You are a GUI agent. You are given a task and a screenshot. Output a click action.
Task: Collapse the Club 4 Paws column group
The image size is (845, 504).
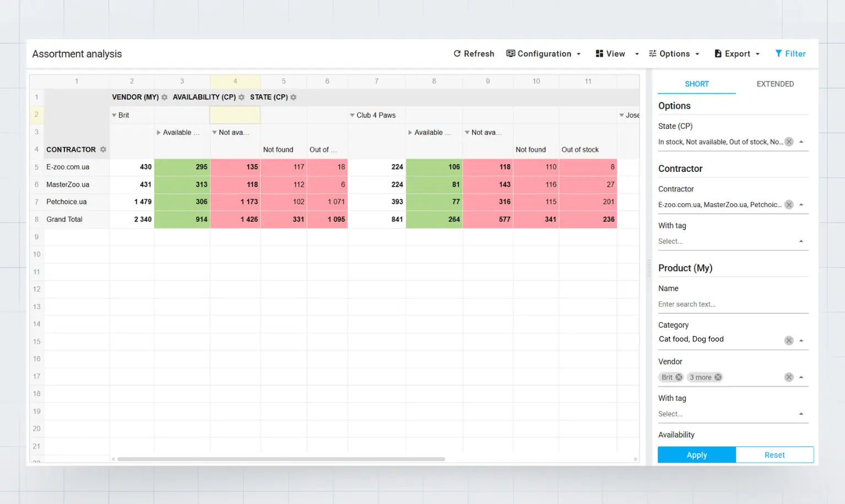point(352,116)
